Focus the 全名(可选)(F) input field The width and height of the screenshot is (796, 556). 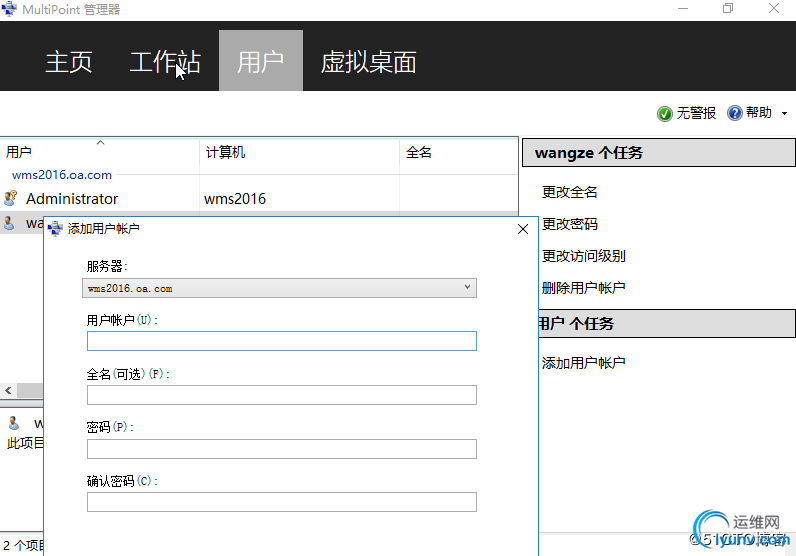click(x=282, y=395)
